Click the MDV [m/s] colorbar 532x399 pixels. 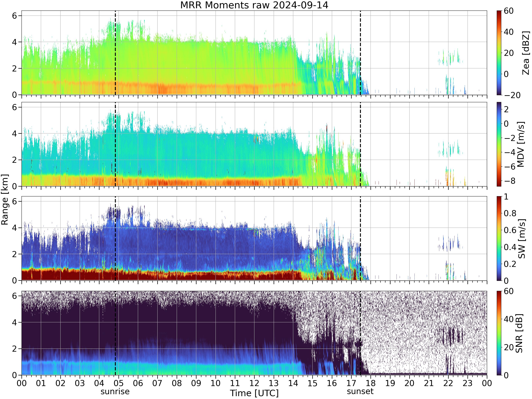point(499,144)
